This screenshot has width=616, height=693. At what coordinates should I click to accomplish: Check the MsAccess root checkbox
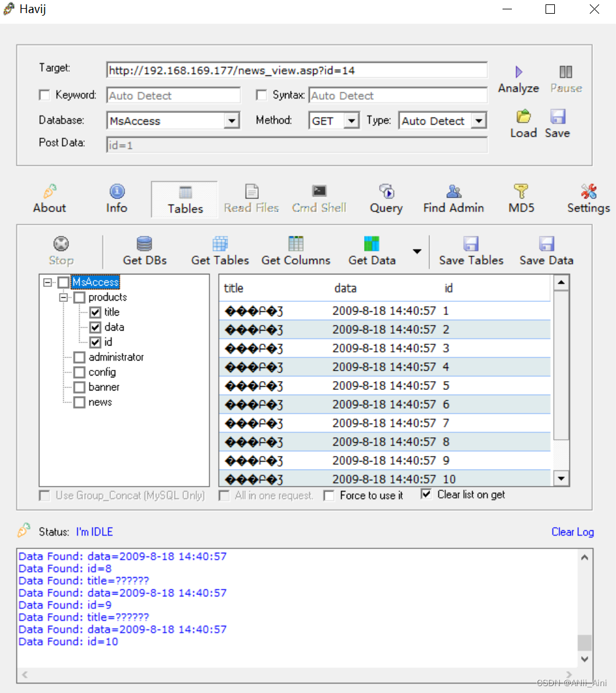tap(64, 282)
